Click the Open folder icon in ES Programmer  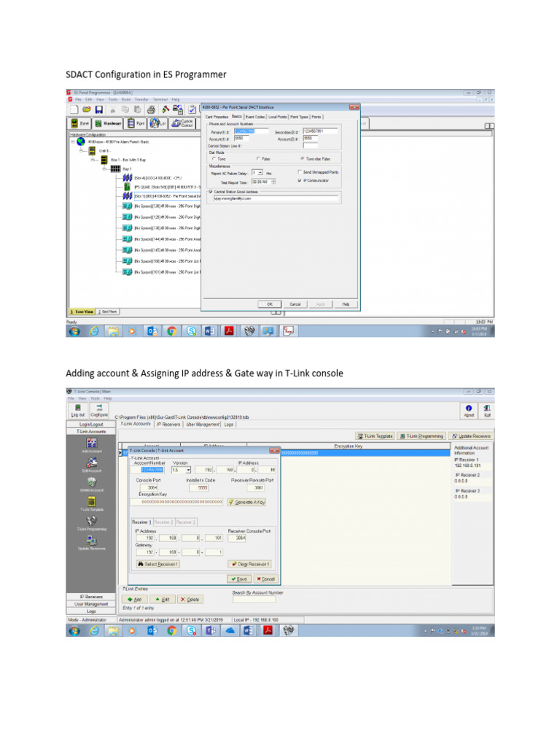(x=87, y=109)
